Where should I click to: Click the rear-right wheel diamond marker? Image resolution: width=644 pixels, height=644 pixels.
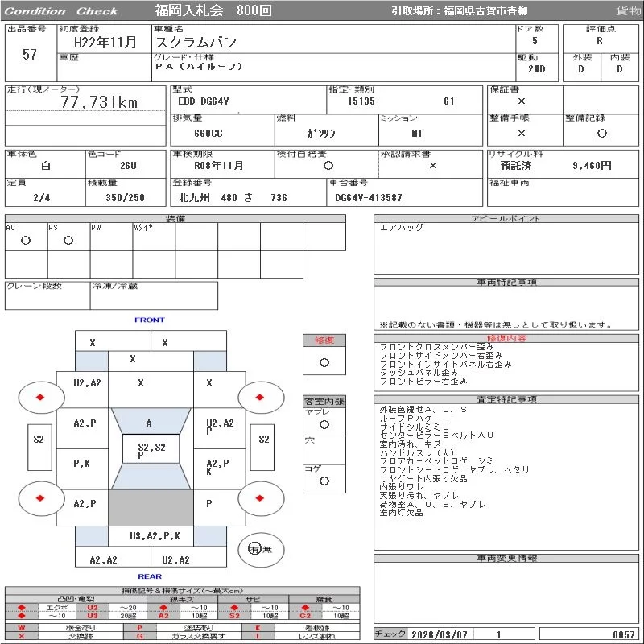click(x=258, y=498)
